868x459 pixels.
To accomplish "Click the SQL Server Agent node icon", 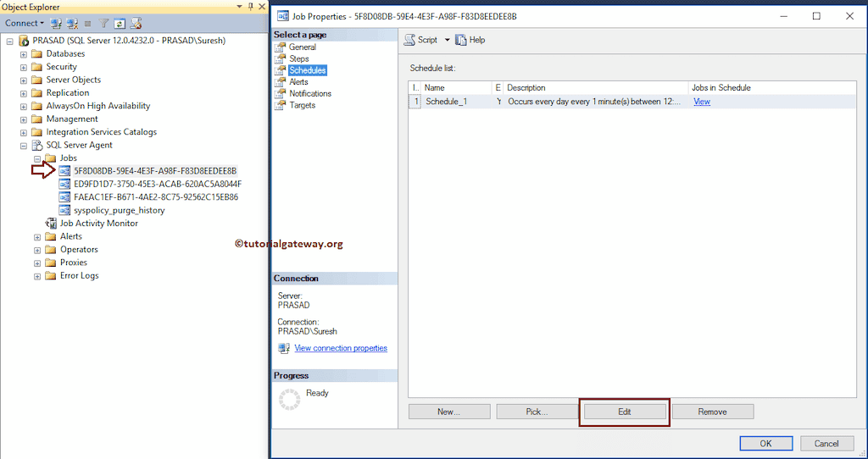I will click(x=37, y=145).
